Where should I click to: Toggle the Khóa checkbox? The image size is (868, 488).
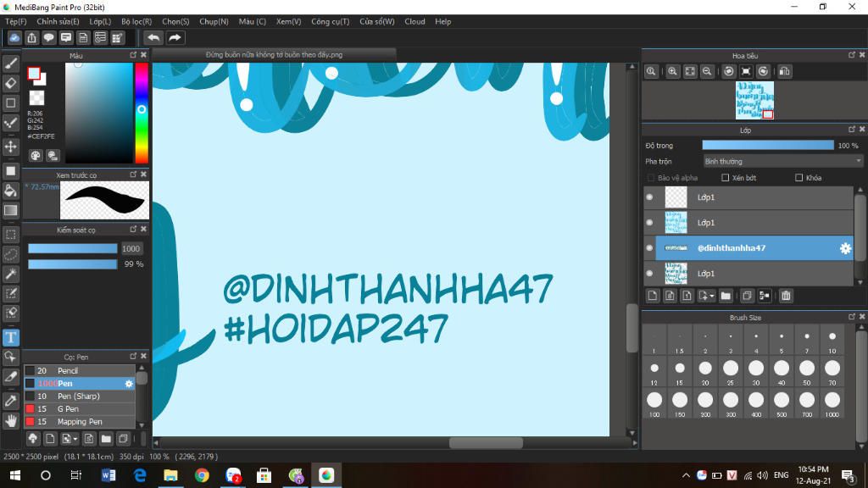798,178
